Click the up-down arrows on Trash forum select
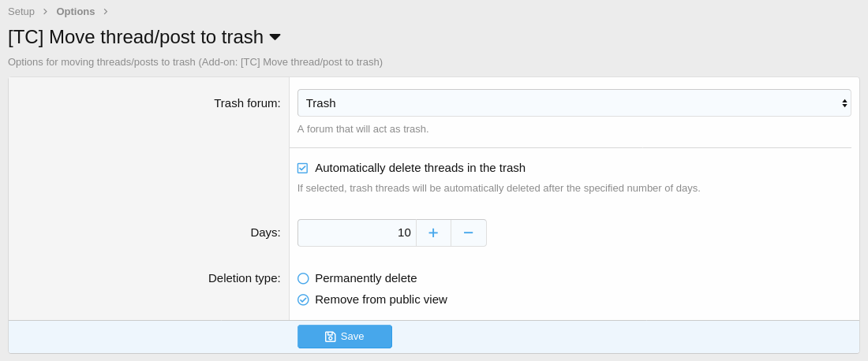 (x=844, y=103)
